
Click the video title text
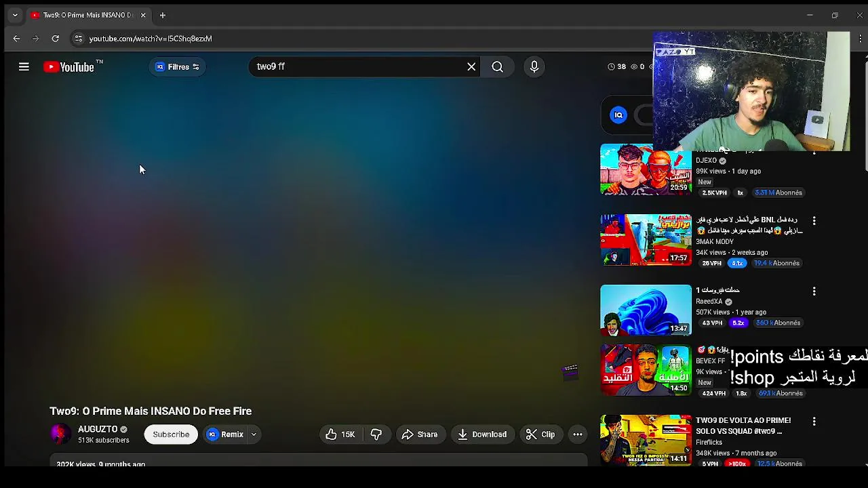pos(151,411)
